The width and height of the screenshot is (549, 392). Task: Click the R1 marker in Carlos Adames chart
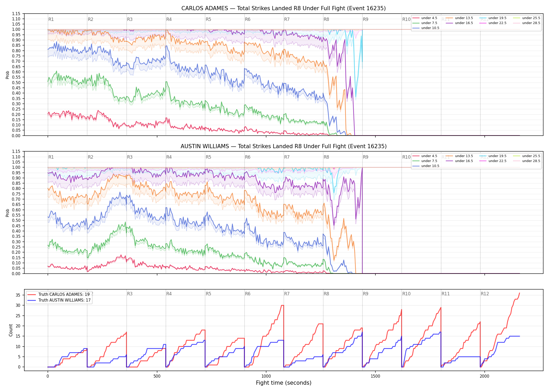51,19
